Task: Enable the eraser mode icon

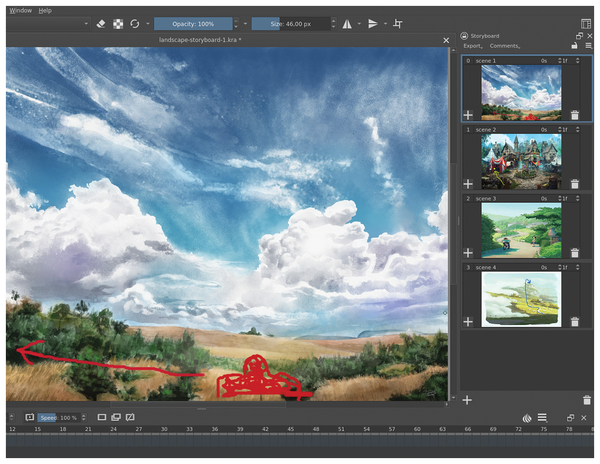Action: tap(100, 23)
